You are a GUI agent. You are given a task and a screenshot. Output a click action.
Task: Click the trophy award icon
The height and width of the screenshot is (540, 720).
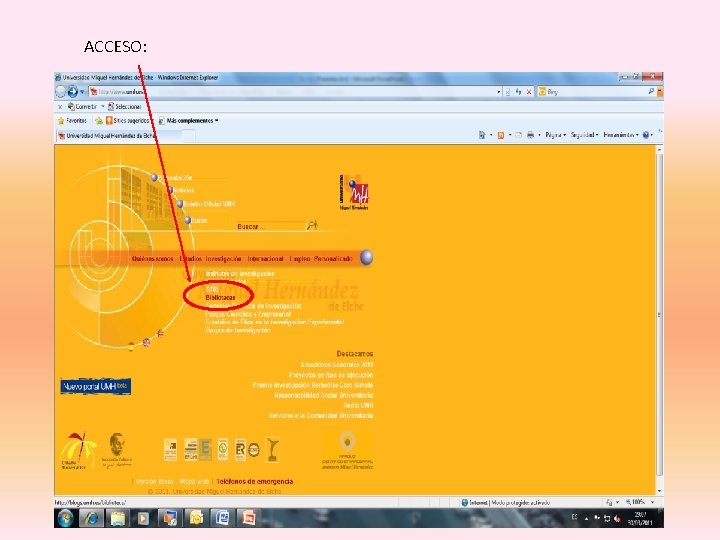pos(273,450)
